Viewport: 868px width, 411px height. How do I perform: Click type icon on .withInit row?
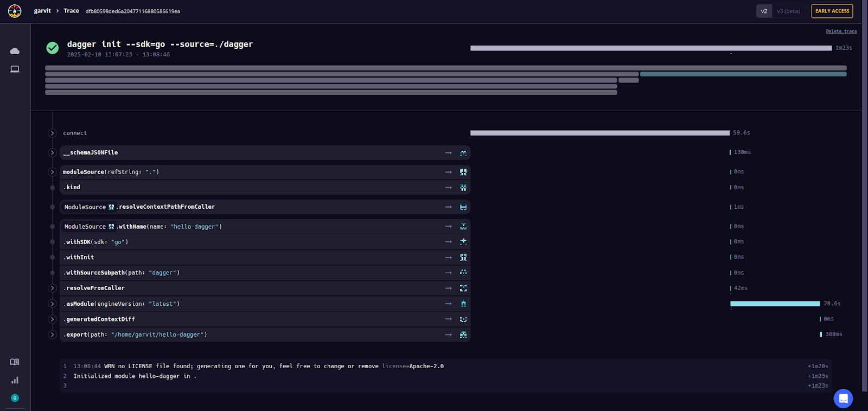click(x=463, y=258)
